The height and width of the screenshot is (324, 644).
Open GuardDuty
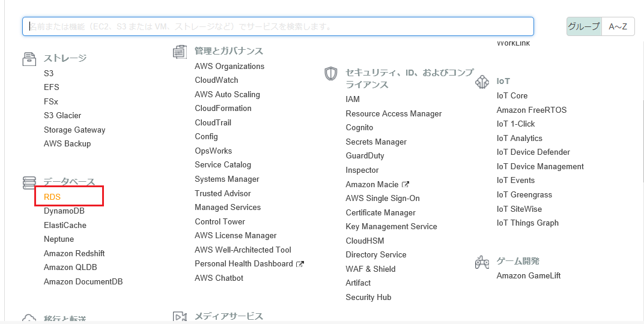click(x=365, y=156)
